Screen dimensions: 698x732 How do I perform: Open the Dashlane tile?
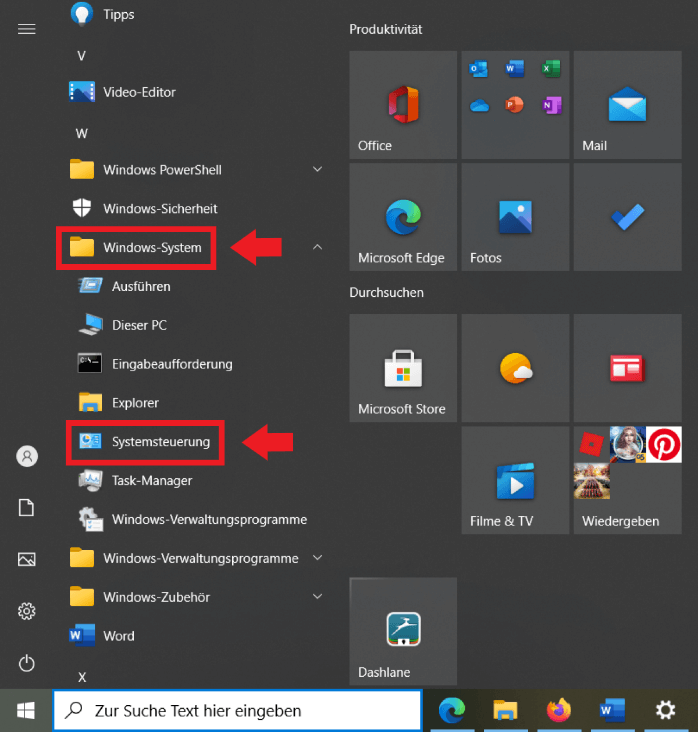point(403,631)
